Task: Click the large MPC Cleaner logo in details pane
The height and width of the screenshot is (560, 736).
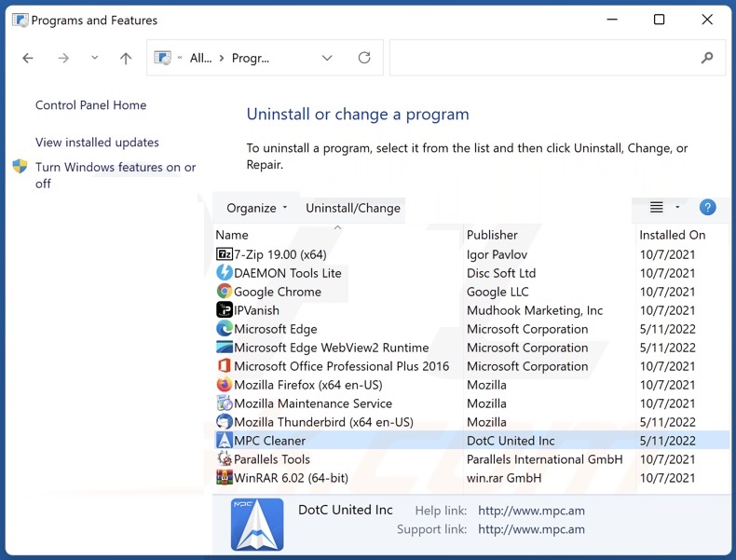Action: [x=257, y=525]
